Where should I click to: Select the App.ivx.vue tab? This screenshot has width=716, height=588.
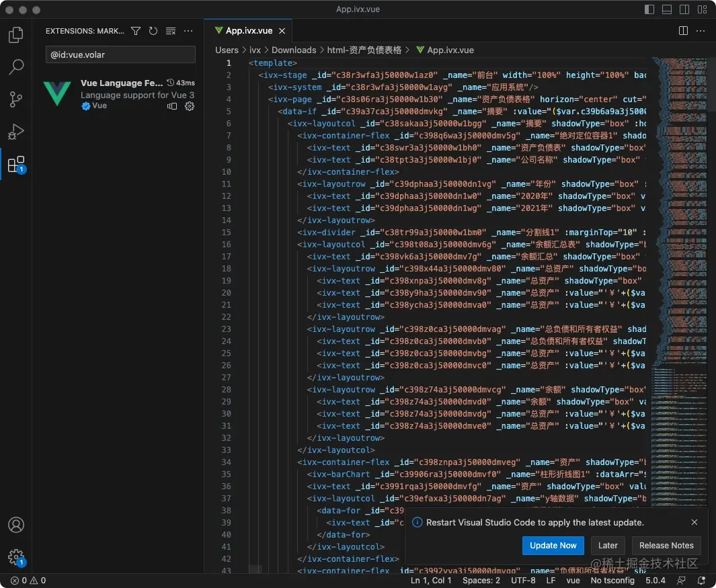(248, 31)
